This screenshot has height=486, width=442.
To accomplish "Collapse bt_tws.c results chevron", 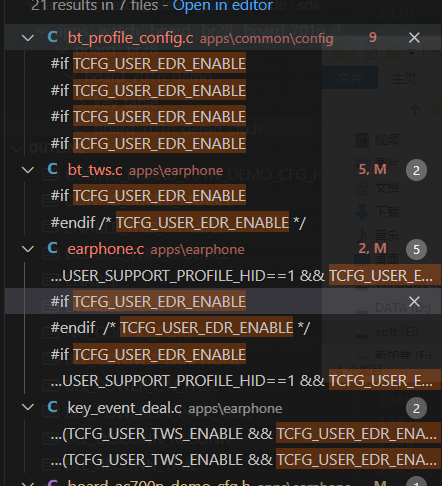I will (28, 170).
